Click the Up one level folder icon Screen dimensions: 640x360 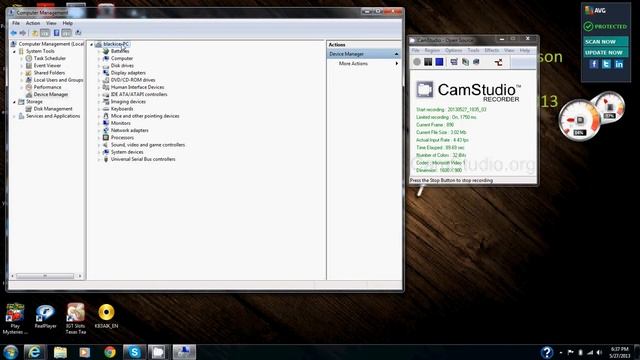click(35, 33)
